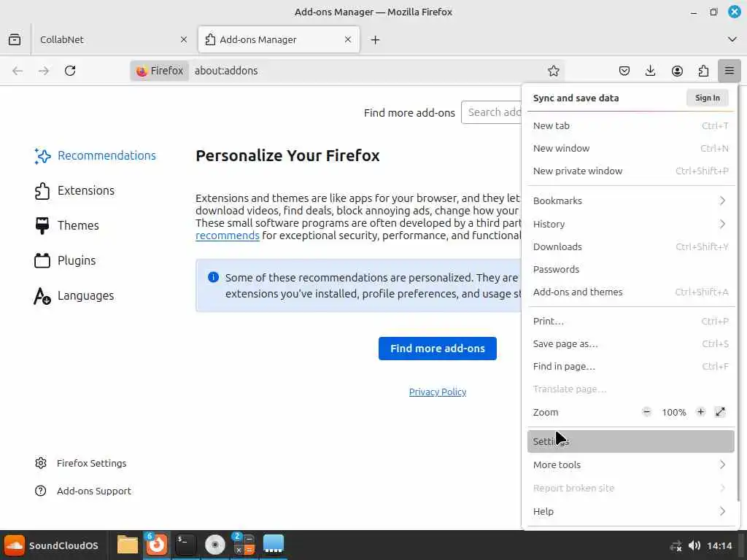Open a new tab with the plus button

(376, 39)
